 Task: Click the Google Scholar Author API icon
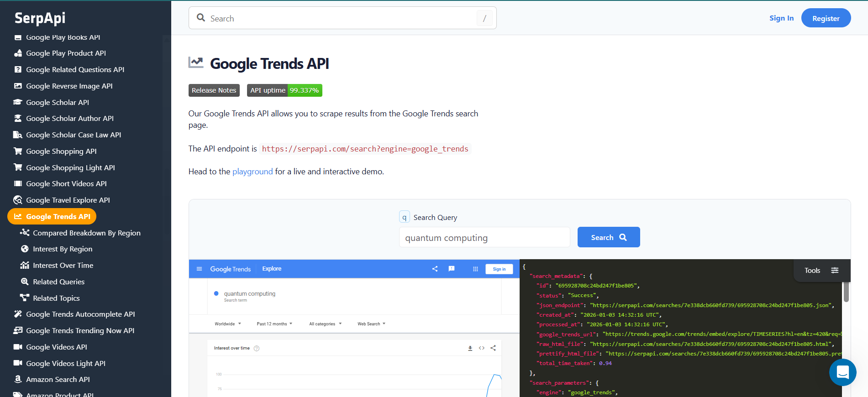18,119
